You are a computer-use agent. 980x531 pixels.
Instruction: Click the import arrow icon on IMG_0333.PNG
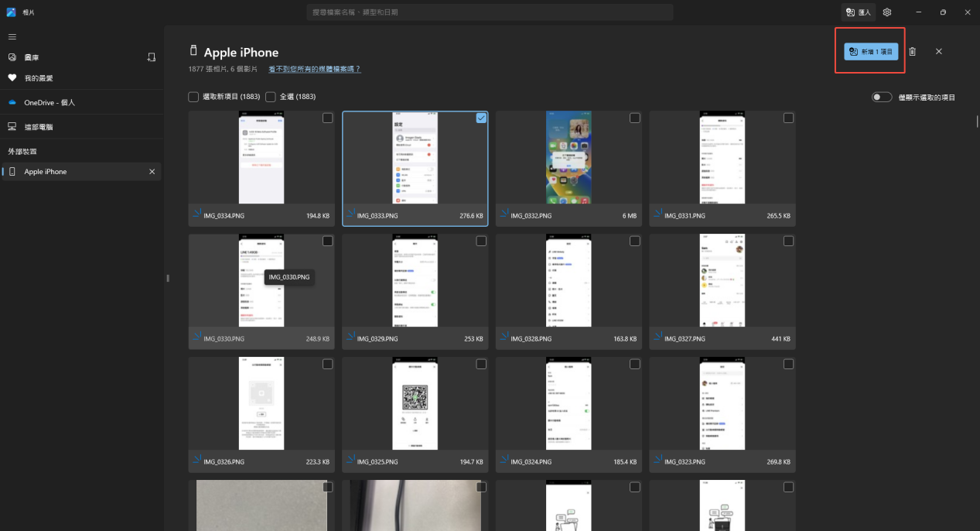click(x=351, y=214)
